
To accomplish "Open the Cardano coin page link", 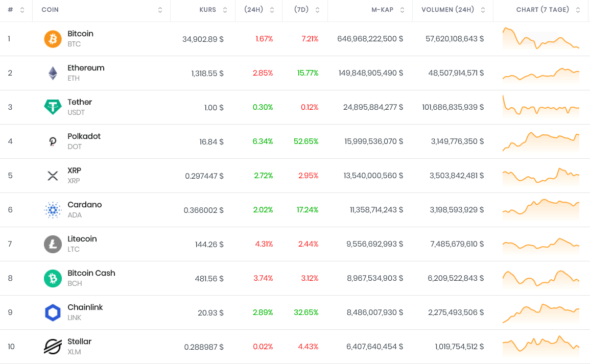I will (x=85, y=205).
